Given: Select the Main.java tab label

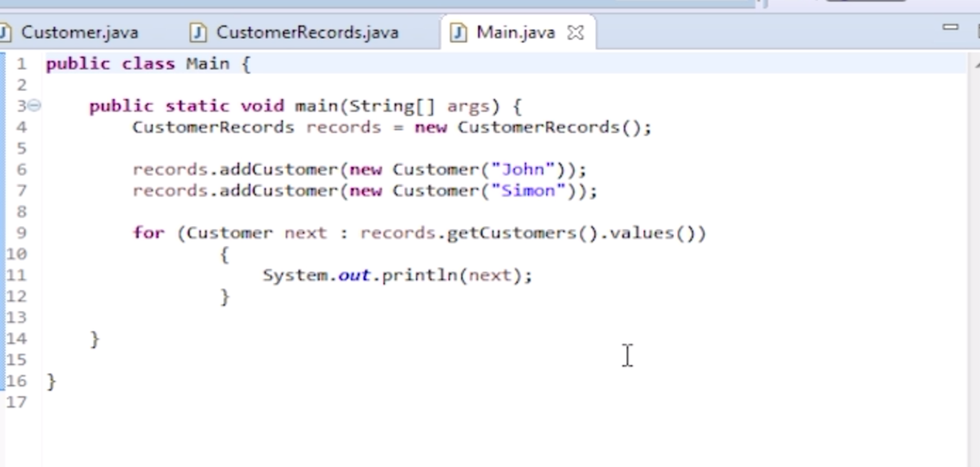Looking at the screenshot, I should pyautogui.click(x=515, y=33).
